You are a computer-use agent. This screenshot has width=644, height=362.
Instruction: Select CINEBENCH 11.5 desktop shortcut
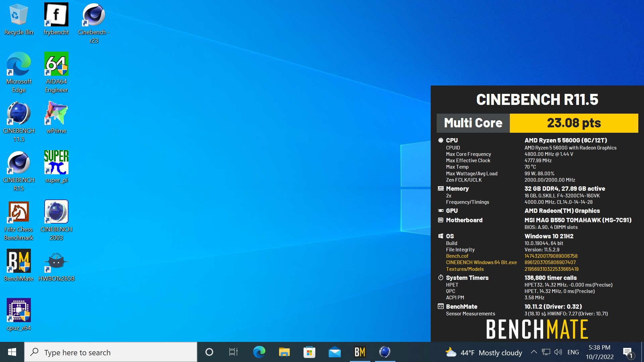click(19, 122)
